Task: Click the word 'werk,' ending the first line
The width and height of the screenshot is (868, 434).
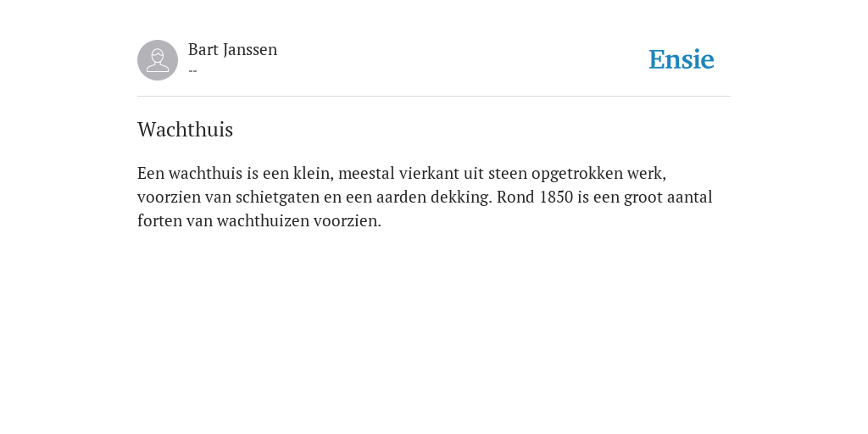Action: (646, 174)
